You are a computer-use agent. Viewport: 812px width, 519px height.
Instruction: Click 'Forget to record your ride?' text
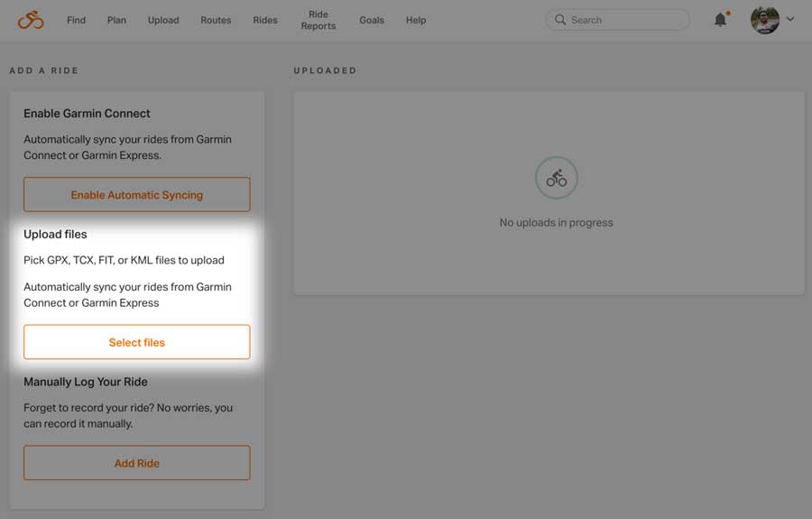point(89,408)
